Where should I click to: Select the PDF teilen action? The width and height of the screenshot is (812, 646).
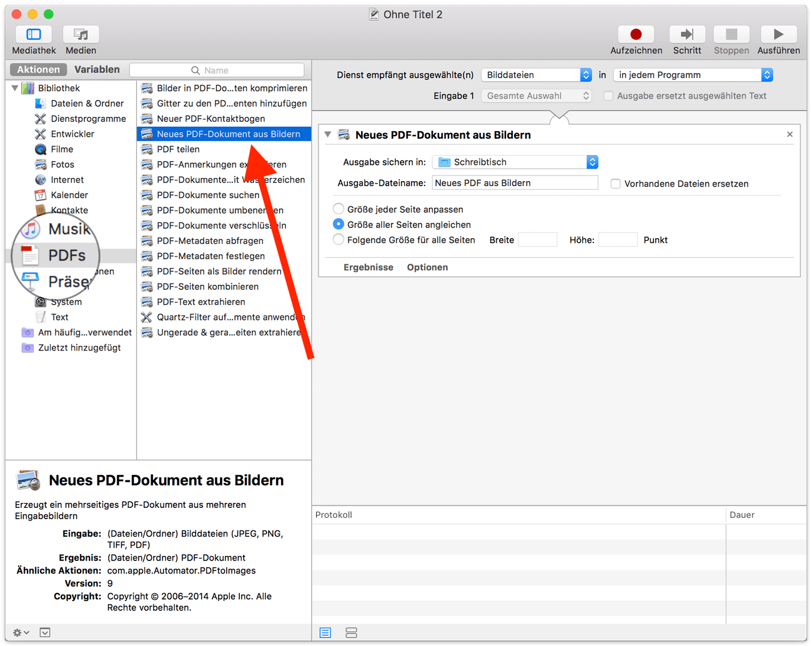tap(224, 149)
